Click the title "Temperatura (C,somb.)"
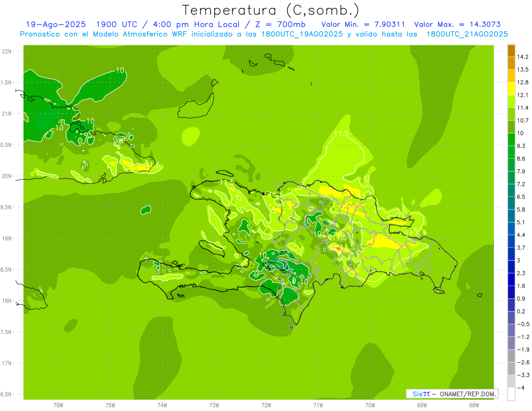532x411 pixels. pyautogui.click(x=270, y=10)
